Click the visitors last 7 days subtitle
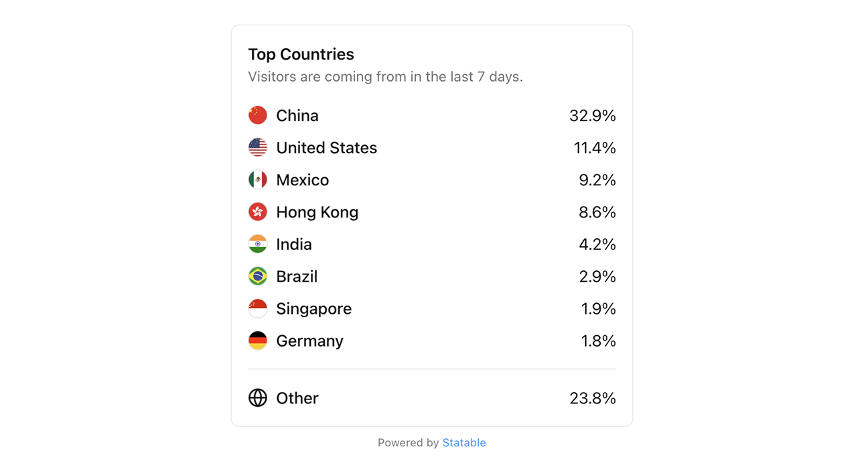Image resolution: width=868 pixels, height=467 pixels. pos(385,77)
